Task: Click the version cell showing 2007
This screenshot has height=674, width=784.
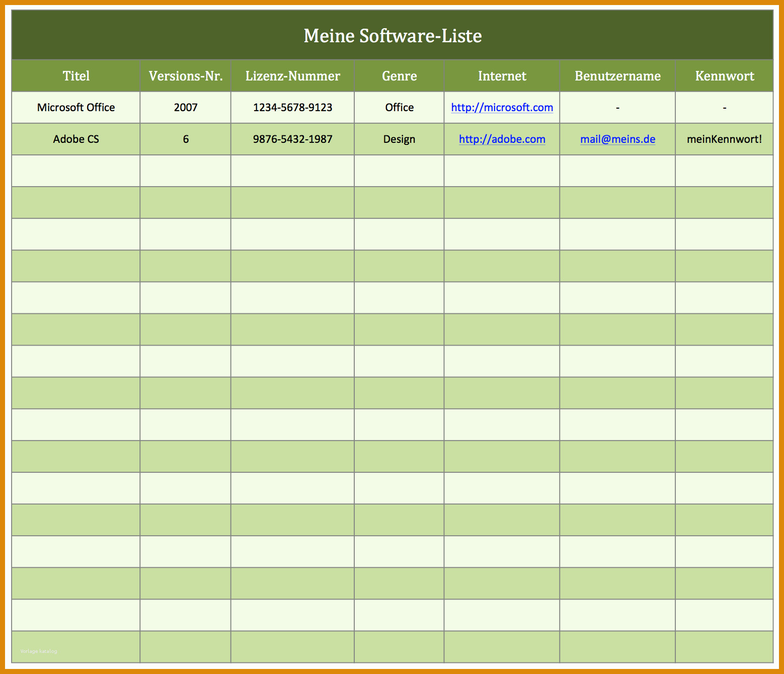Action: tap(186, 107)
